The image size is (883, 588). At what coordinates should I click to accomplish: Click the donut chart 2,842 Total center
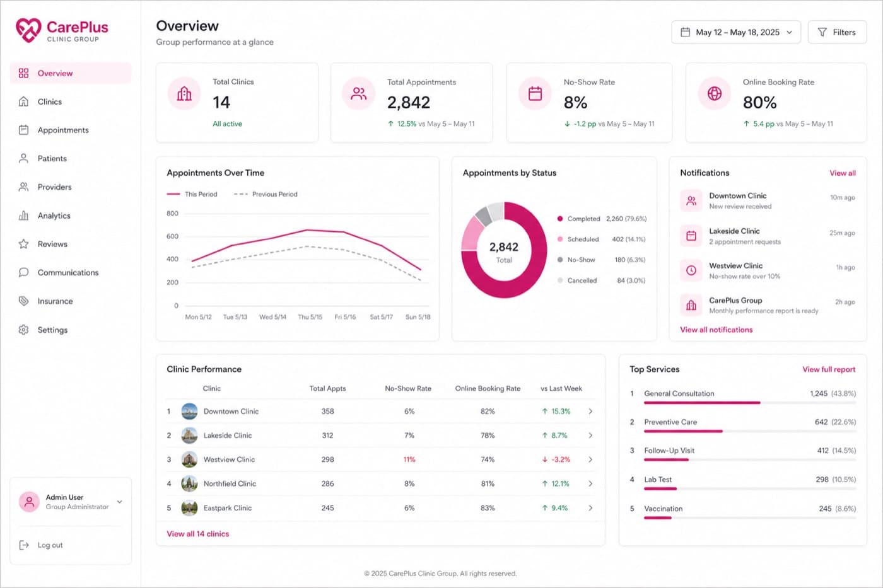504,251
